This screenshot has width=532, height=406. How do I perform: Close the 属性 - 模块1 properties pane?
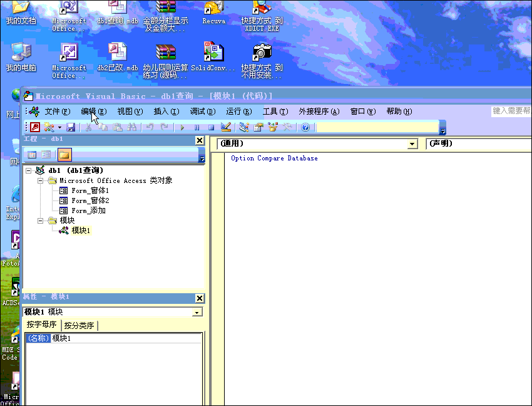tap(200, 298)
